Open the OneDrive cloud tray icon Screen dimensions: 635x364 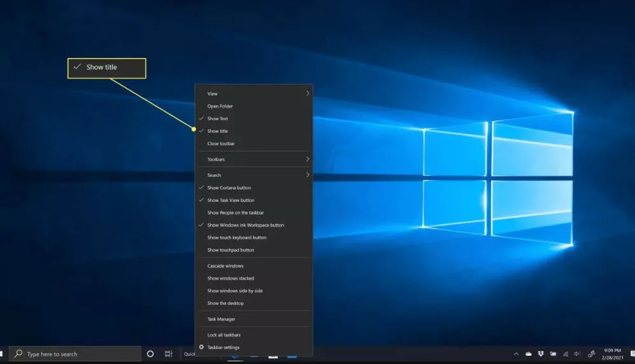pos(529,354)
